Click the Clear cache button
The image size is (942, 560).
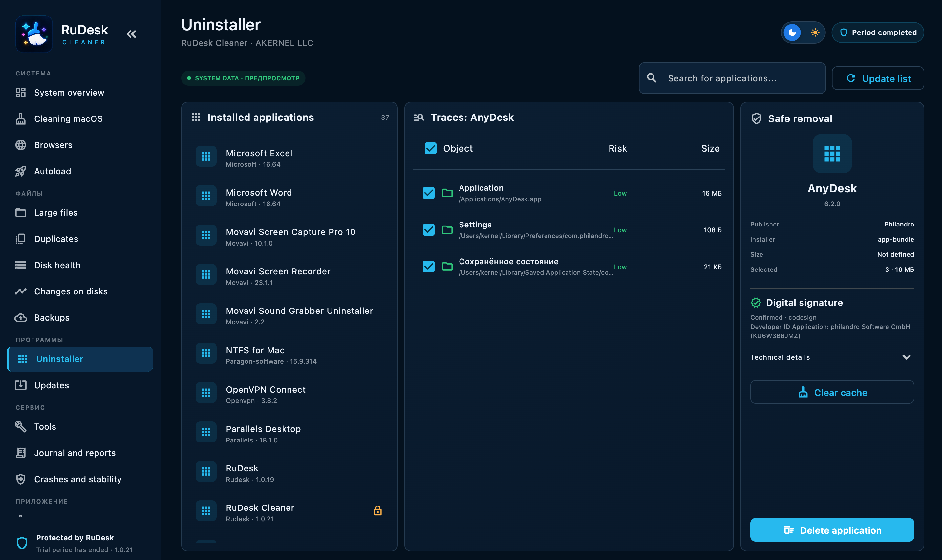point(832,392)
